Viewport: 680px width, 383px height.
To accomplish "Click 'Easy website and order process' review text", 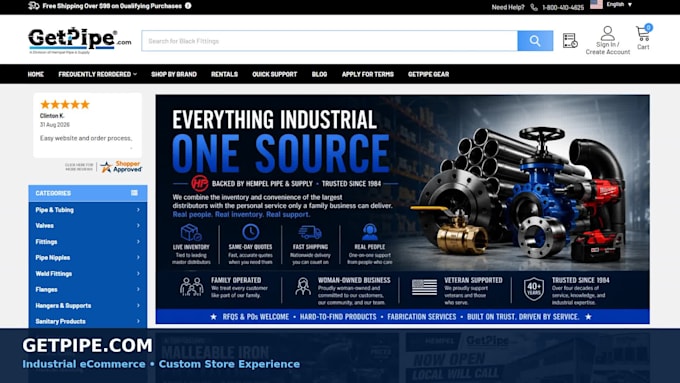I will pos(86,138).
